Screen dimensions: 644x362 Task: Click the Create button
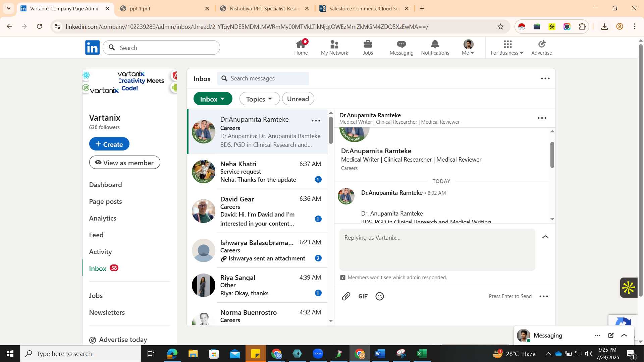click(109, 144)
